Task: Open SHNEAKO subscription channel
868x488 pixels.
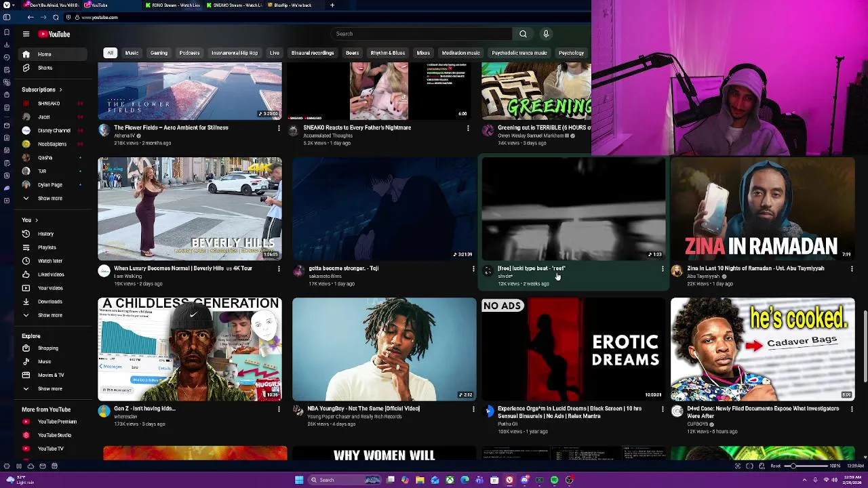Action: (53, 104)
